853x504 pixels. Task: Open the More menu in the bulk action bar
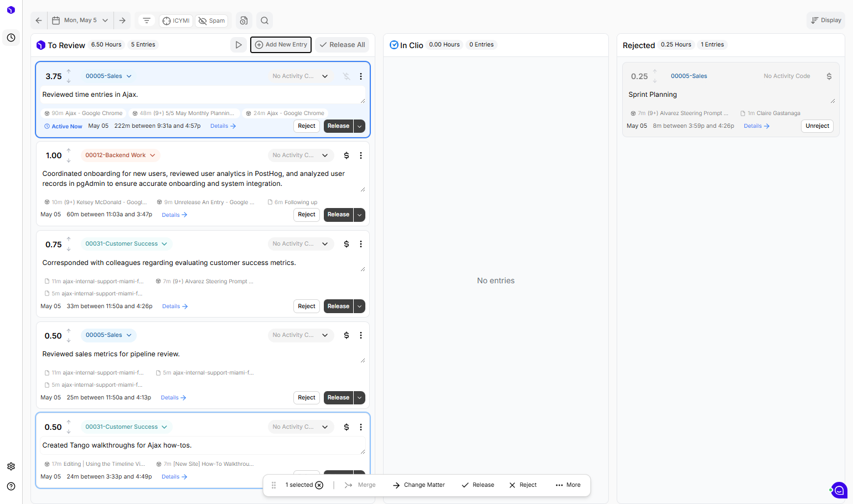coord(568,485)
